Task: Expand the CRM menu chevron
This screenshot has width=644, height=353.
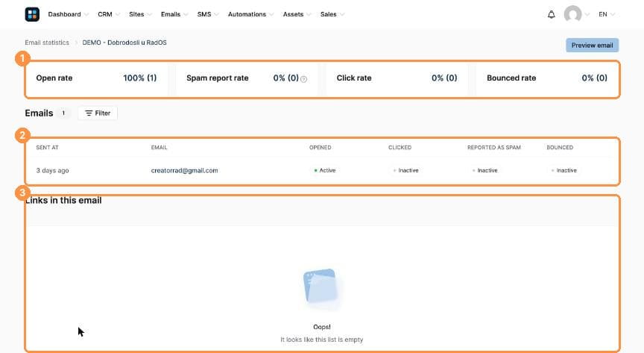Action: [x=118, y=14]
